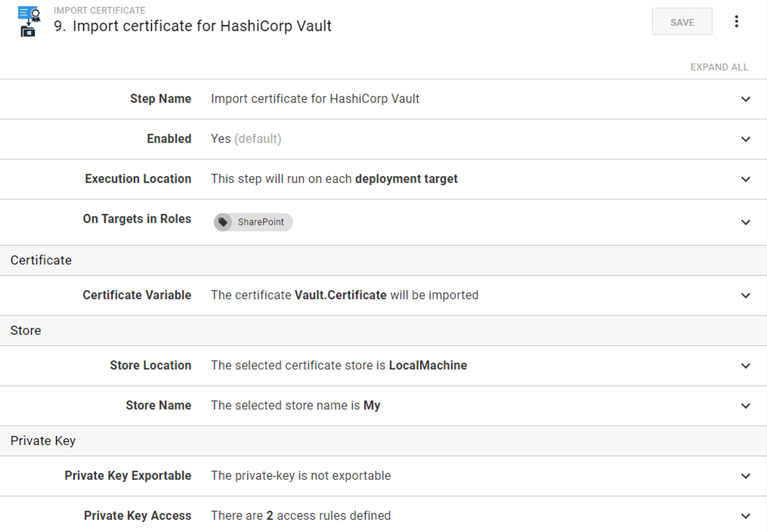Click the Store section header
This screenshot has height=532, width=767.
(26, 331)
